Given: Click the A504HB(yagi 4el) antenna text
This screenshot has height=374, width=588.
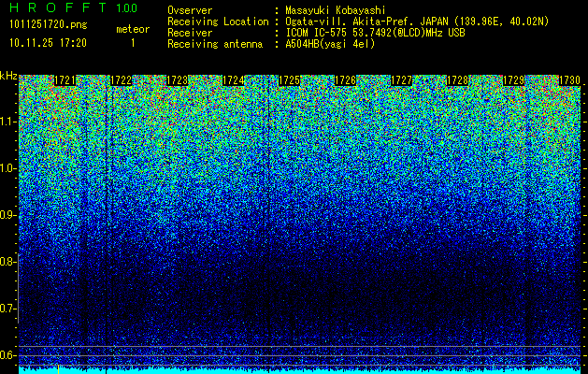Looking at the screenshot, I should tap(330, 44).
